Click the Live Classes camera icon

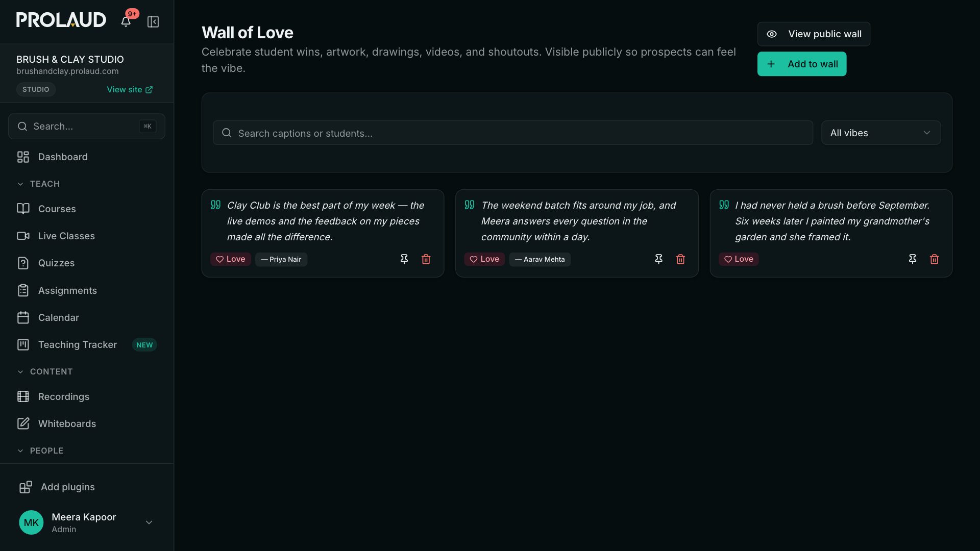[x=23, y=236]
